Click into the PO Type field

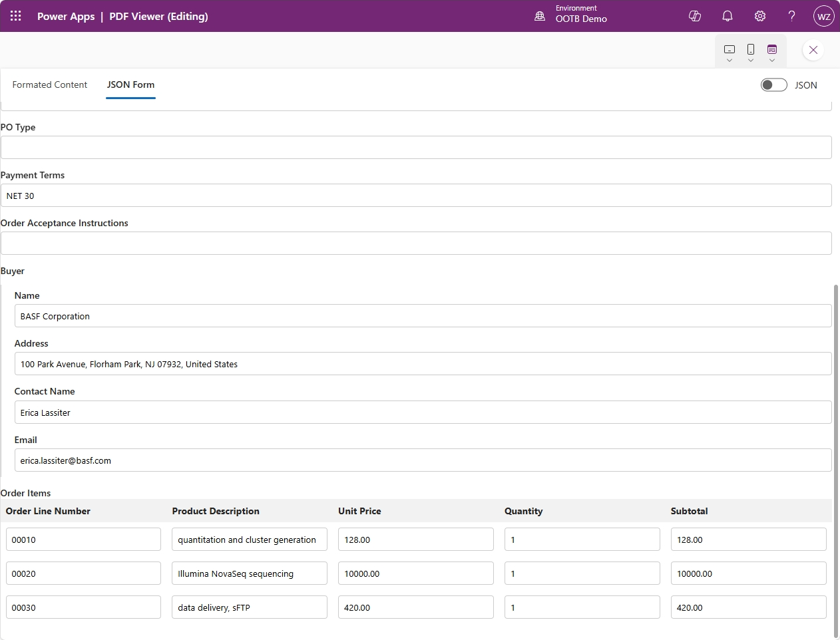click(x=416, y=147)
